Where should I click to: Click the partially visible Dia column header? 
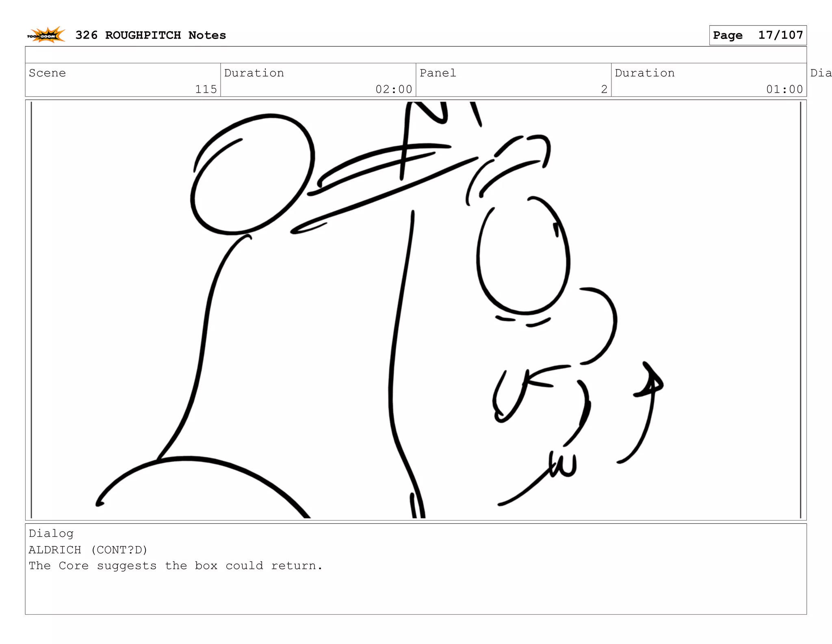click(x=821, y=73)
